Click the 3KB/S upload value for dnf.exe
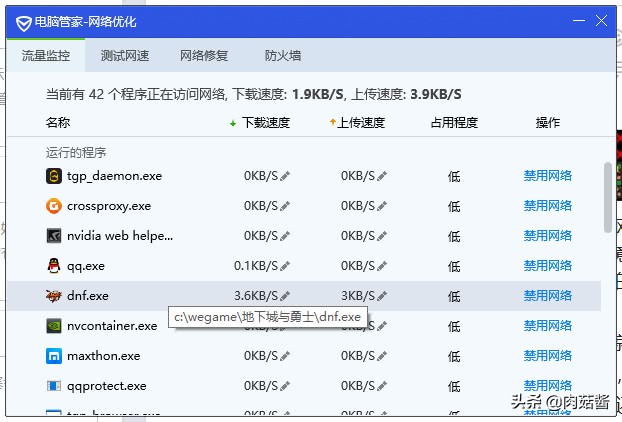Image resolution: width=622 pixels, height=422 pixels. pos(358,296)
